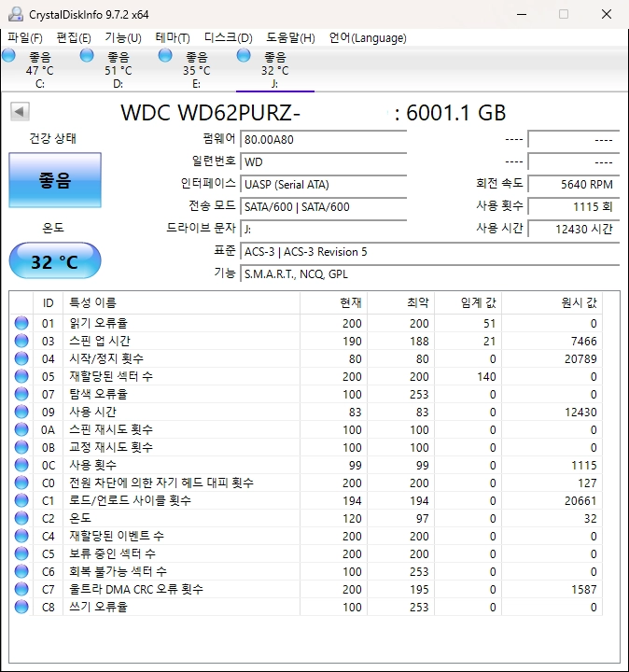Open the 도움말(H) menu
629x672 pixels.
coord(290,38)
